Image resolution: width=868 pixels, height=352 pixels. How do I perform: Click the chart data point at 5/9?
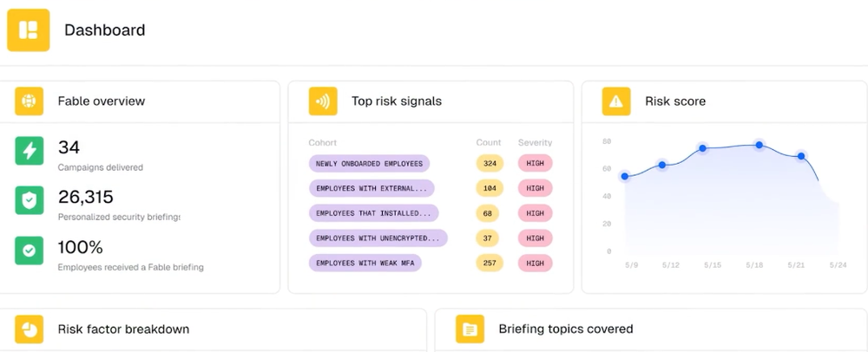(x=624, y=177)
